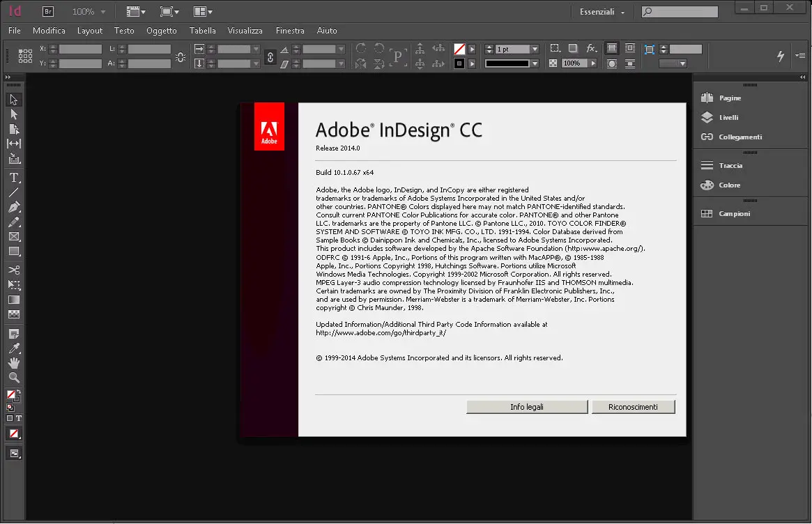
Task: Open Adobe Bridge with the Br button
Action: click(47, 11)
